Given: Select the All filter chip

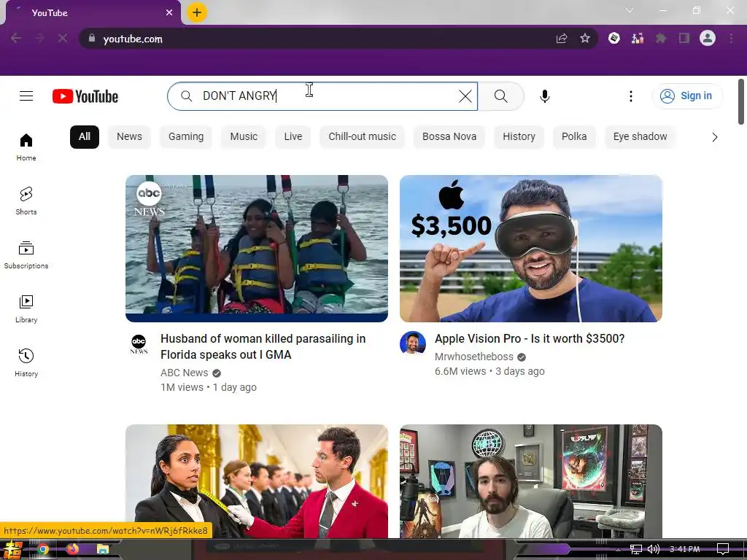Looking at the screenshot, I should click(85, 136).
